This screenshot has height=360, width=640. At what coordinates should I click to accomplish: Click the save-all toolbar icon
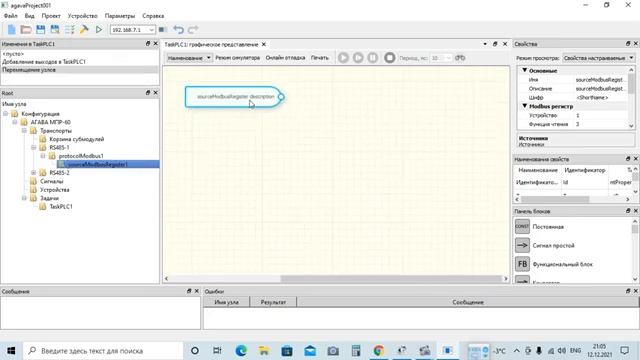(55, 29)
